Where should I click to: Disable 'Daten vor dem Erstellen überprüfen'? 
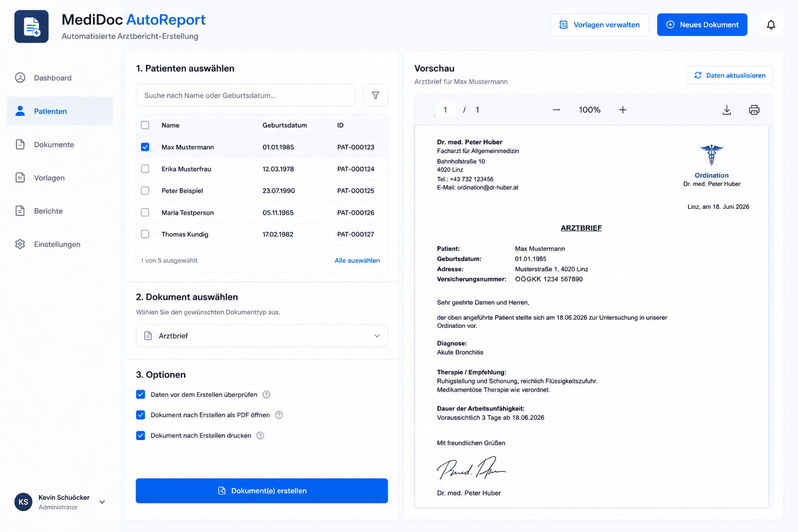pyautogui.click(x=140, y=394)
